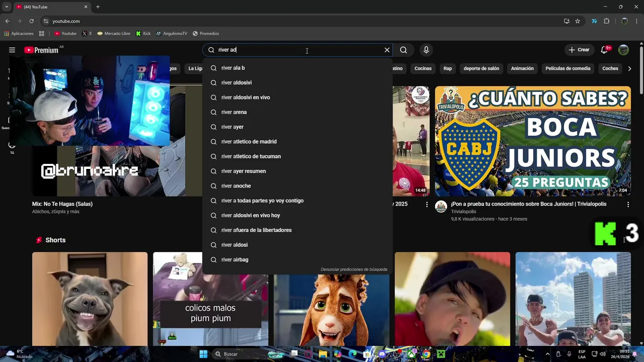644x362 pixels.
Task: Open the install app icon in address bar
Action: tap(567, 21)
